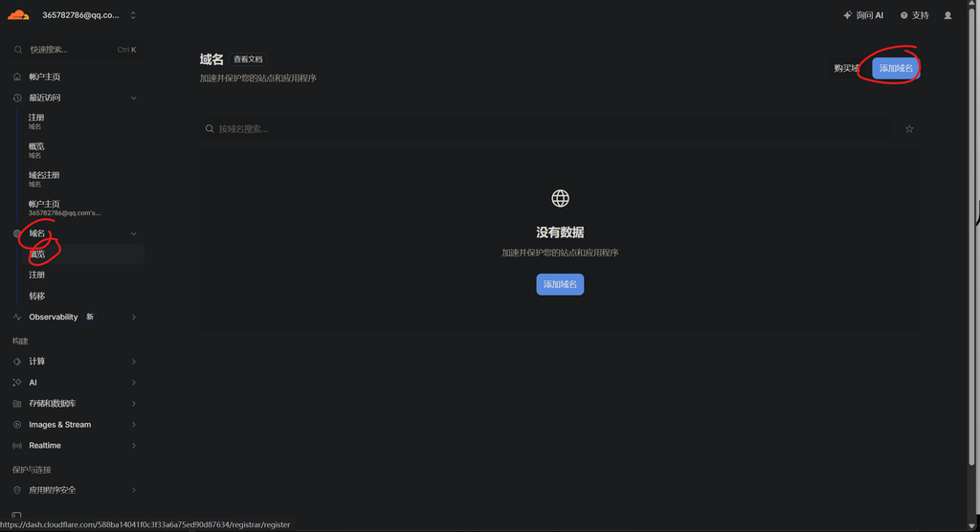The width and height of the screenshot is (980, 532).
Task: Click the 询问 AI sparkle icon
Action: pos(848,15)
